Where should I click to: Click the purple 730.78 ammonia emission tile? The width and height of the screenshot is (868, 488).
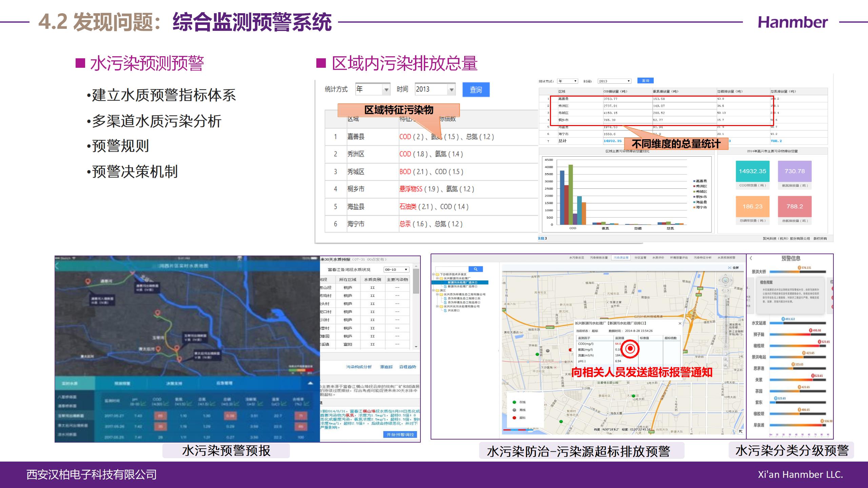coord(794,171)
